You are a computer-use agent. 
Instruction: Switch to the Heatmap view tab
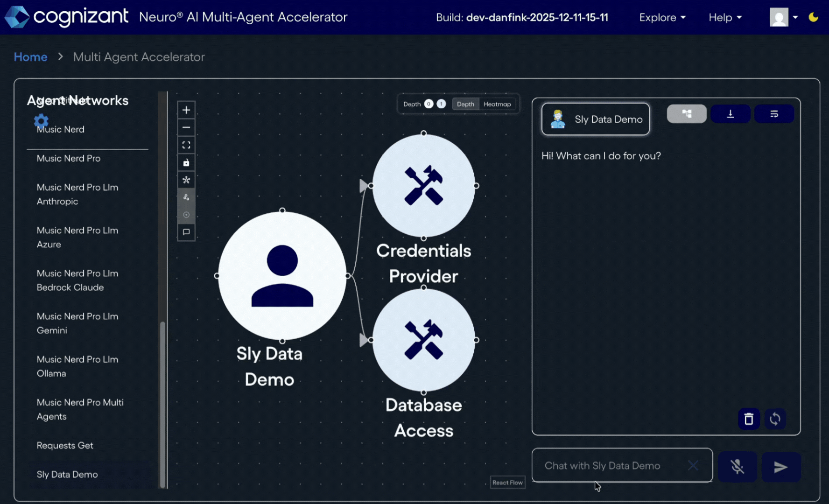[x=497, y=104]
